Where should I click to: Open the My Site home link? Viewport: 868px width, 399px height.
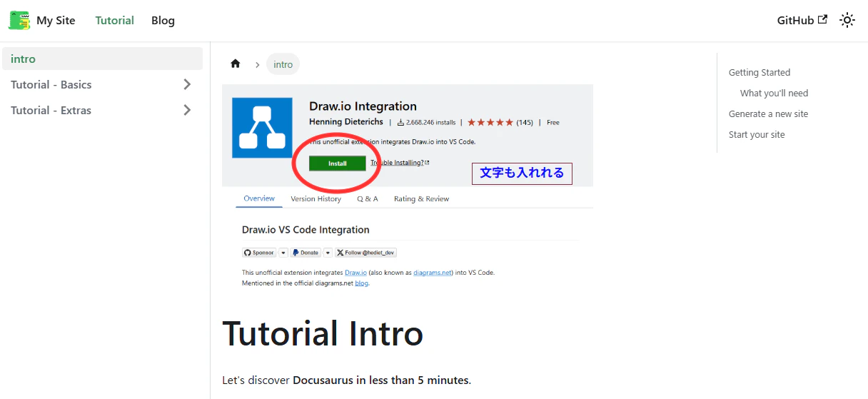coord(56,21)
